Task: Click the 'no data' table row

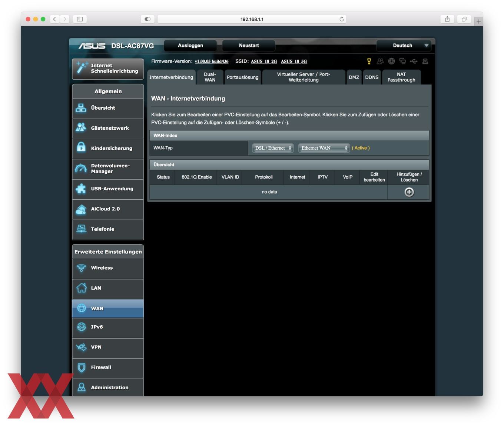Action: point(269,192)
